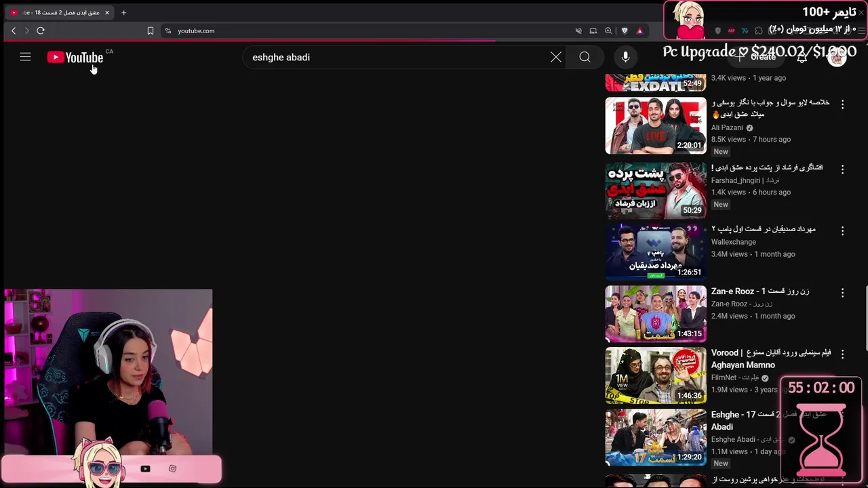
Task: Open more options for Ali Pazani video
Action: point(842,104)
